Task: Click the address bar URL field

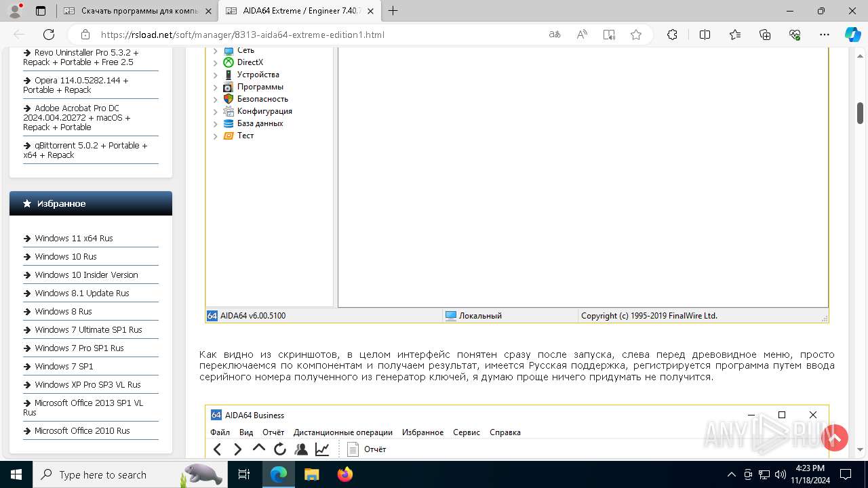Action: point(319,35)
